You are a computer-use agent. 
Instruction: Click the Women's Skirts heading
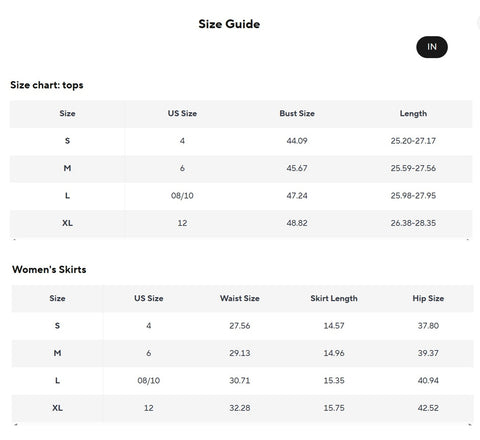click(49, 269)
